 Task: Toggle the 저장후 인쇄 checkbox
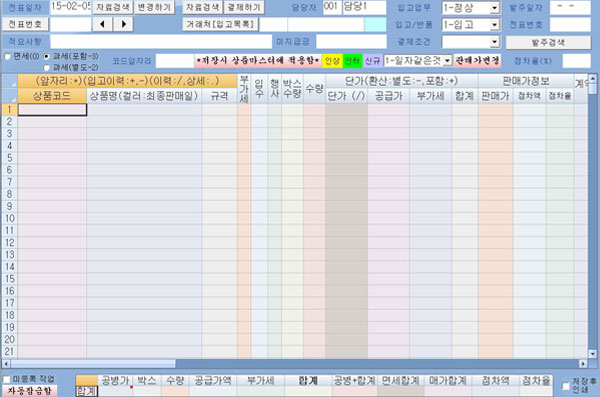click(x=566, y=386)
